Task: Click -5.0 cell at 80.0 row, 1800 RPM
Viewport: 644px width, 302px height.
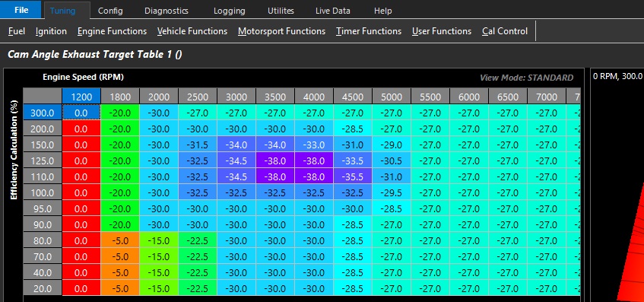Action: pyautogui.click(x=120, y=241)
